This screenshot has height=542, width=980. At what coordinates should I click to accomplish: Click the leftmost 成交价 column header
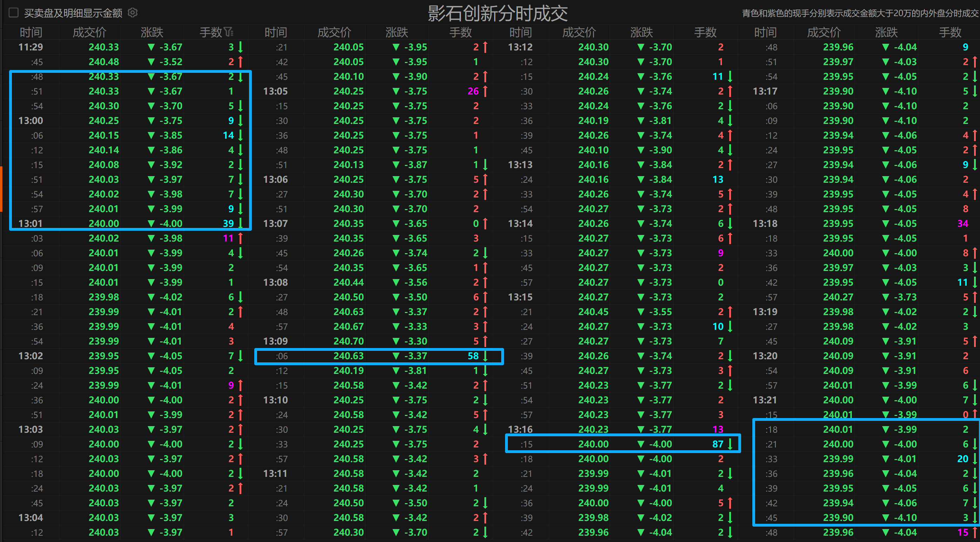coord(89,32)
